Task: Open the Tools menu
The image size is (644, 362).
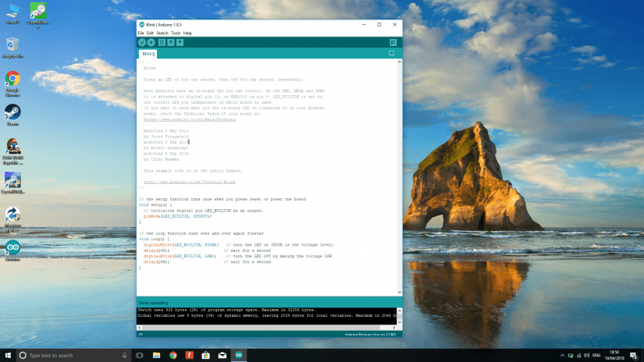Action: point(176,33)
